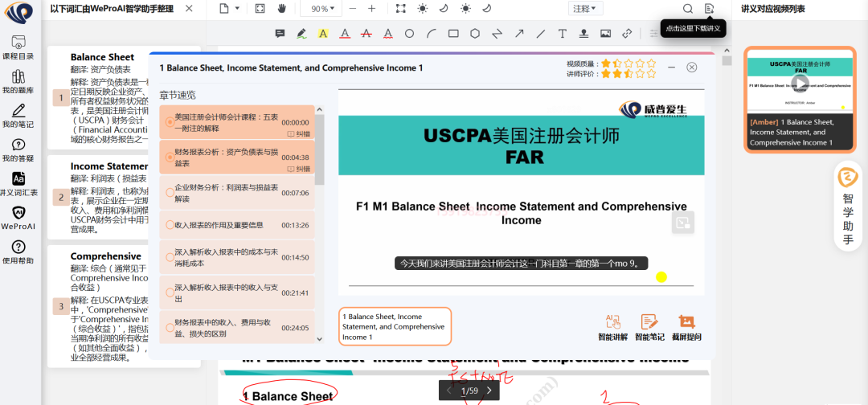
Task: Select the marquee selection tool
Action: tap(401, 8)
